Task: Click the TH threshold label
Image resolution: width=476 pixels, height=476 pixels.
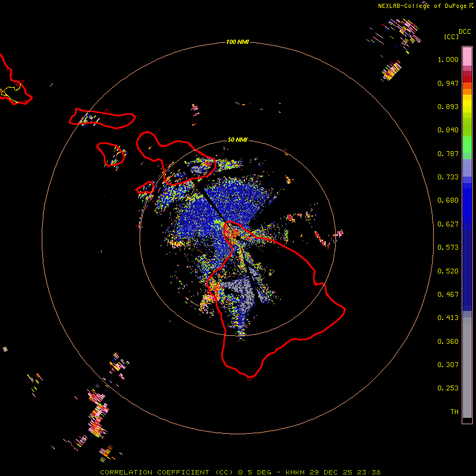Action: tap(454, 412)
